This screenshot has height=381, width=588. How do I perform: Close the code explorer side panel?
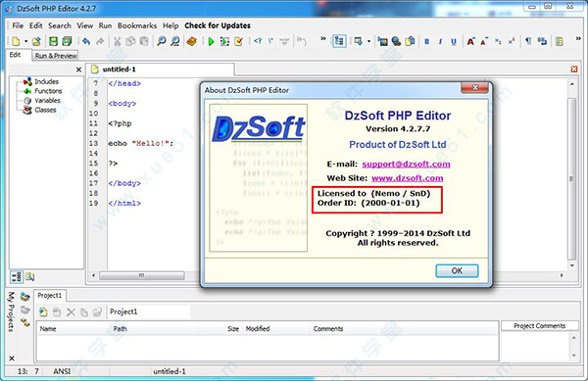pyautogui.click(x=78, y=70)
